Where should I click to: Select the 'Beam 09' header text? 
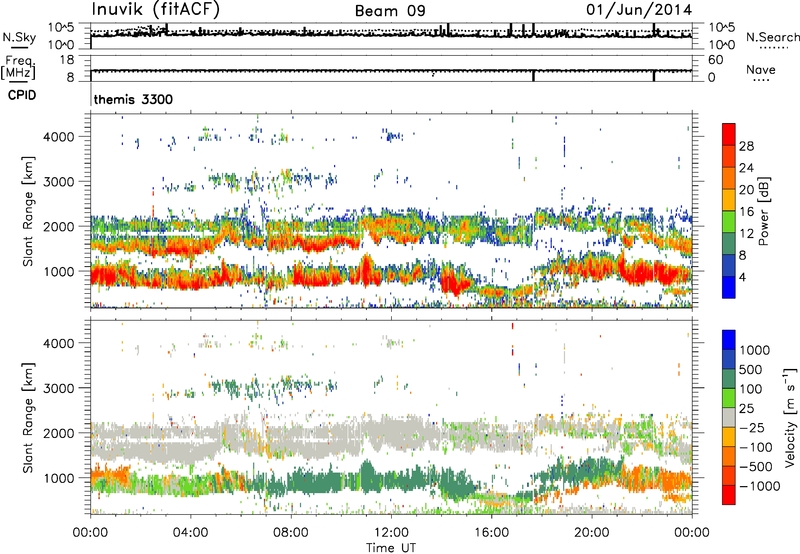(x=390, y=11)
